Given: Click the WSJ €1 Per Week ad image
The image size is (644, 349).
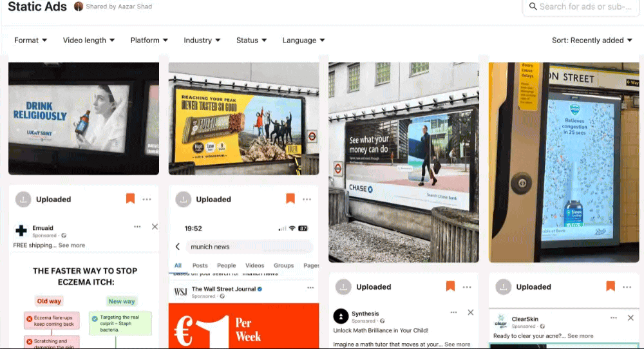Looking at the screenshot, I should pos(243,326).
